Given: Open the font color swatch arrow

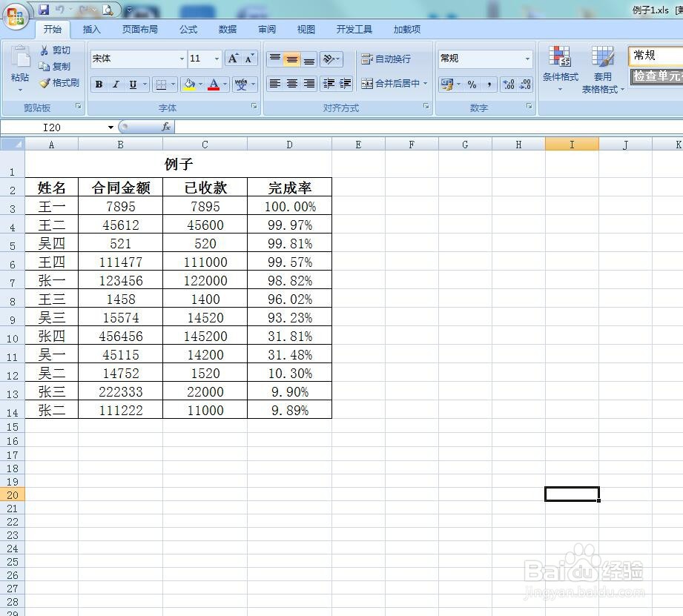Looking at the screenshot, I should (x=223, y=84).
